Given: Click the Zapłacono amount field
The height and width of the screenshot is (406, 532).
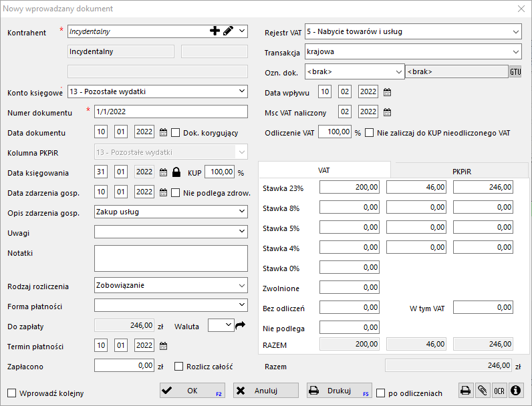Looking at the screenshot, I should tap(124, 365).
